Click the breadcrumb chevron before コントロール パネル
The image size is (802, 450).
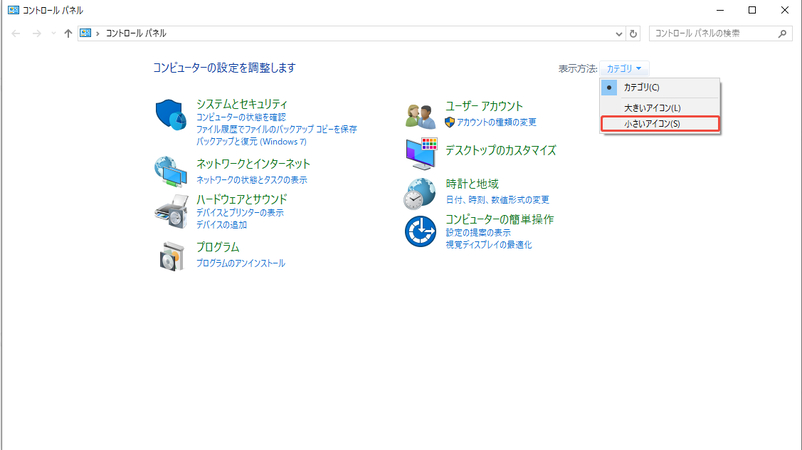coord(98,34)
